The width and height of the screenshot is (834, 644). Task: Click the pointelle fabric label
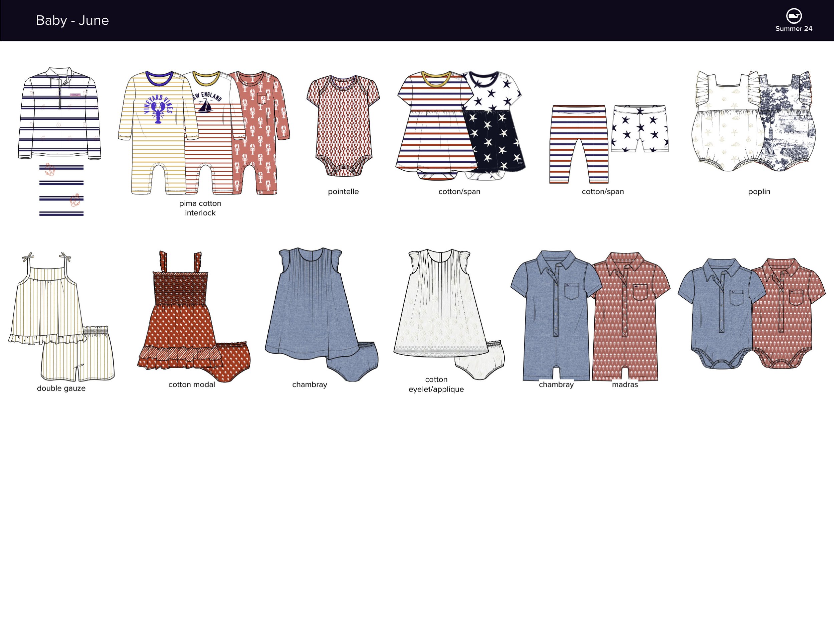[x=344, y=192]
